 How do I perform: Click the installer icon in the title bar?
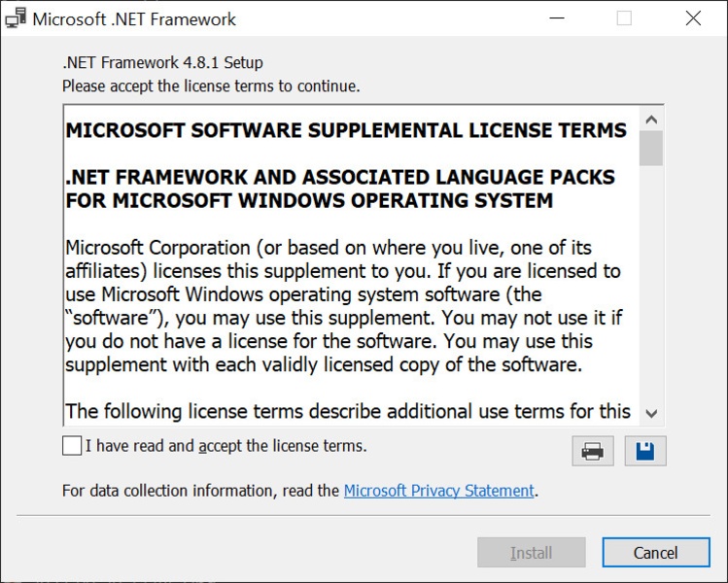tap(16, 18)
